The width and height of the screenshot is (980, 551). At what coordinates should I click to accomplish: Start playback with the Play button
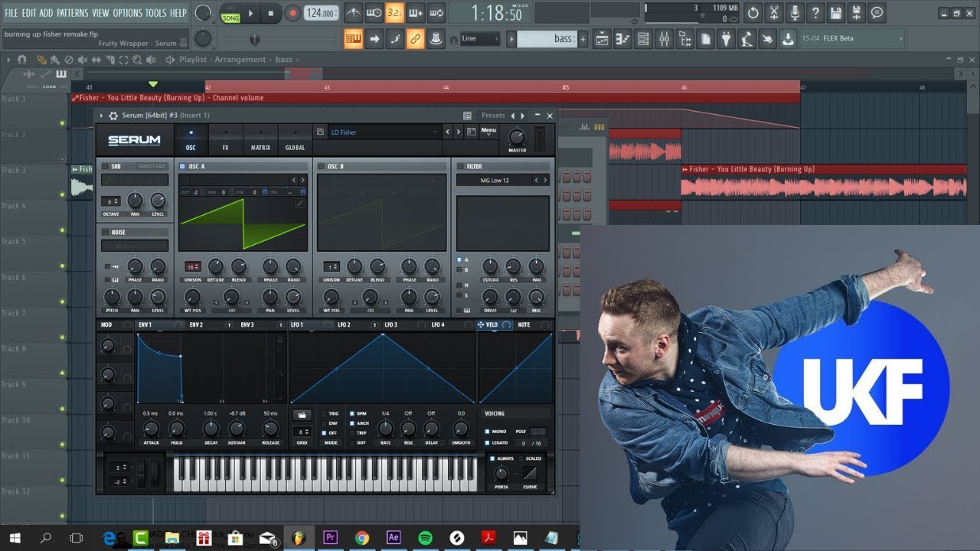(x=251, y=13)
